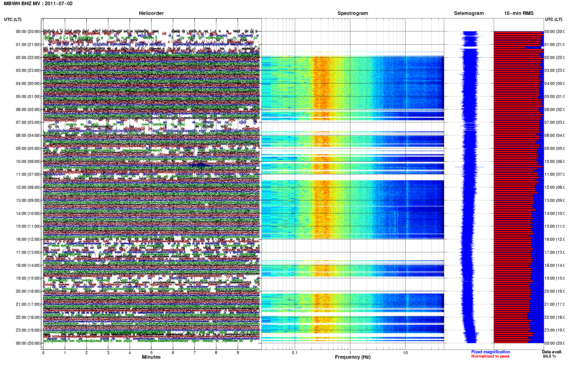Click the Data avail. label

(x=552, y=352)
